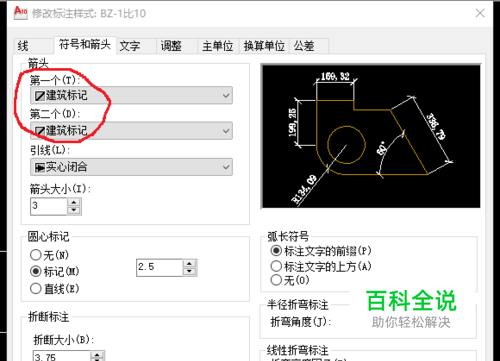Screen dimensions: 500x361
Task: Go to the 调整 tab
Action: 177,46
